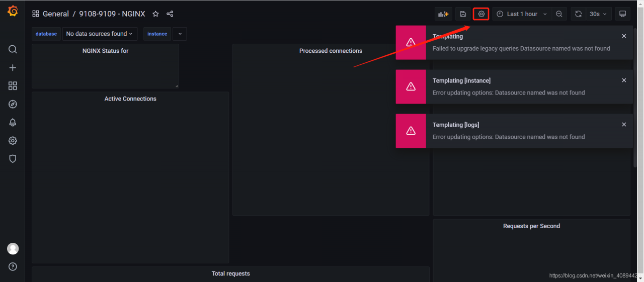Open the Total requests panel title menu
Viewport: 644px width, 282px height.
tap(230, 274)
